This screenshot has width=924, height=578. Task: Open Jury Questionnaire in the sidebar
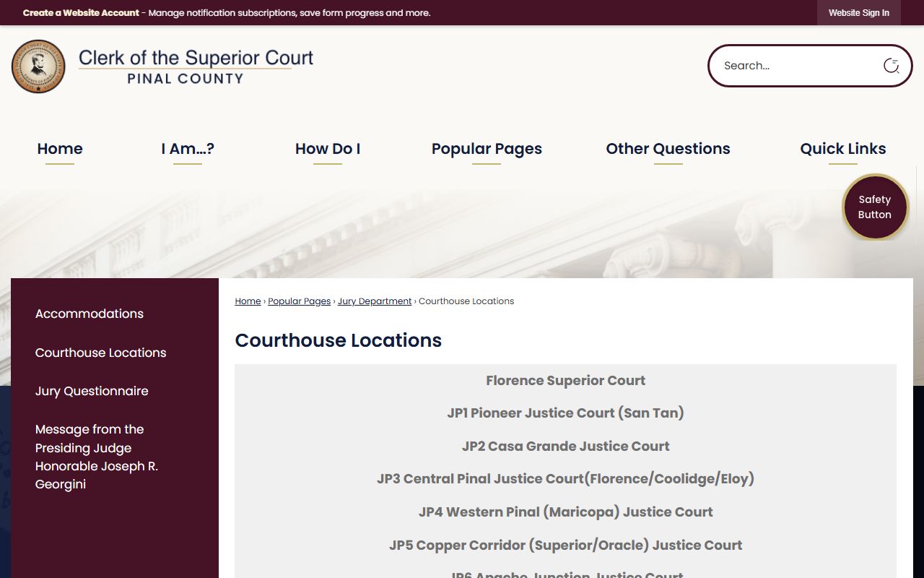pos(92,391)
